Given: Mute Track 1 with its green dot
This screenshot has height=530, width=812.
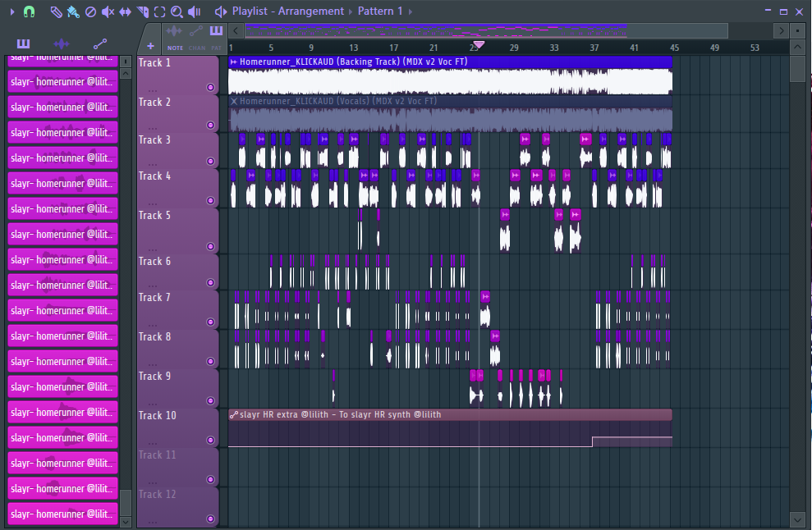Looking at the screenshot, I should pos(210,88).
